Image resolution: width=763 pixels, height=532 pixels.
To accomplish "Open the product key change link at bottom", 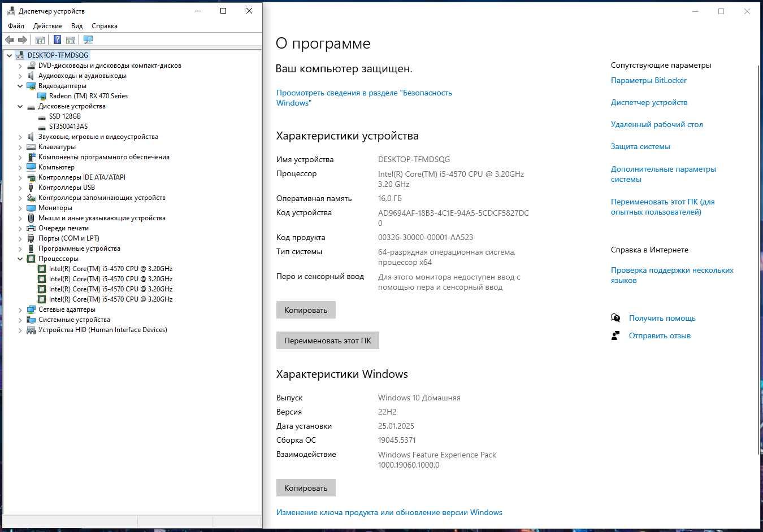I will [x=389, y=512].
